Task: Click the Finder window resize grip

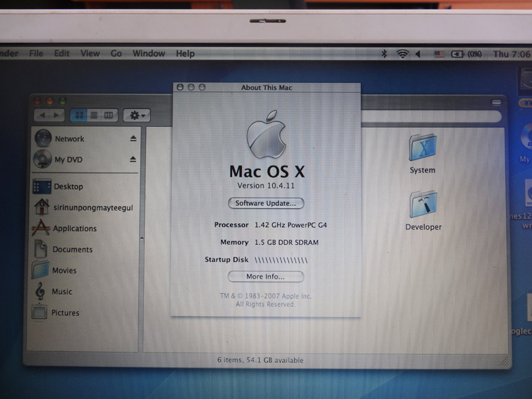Action: pyautogui.click(x=505, y=361)
